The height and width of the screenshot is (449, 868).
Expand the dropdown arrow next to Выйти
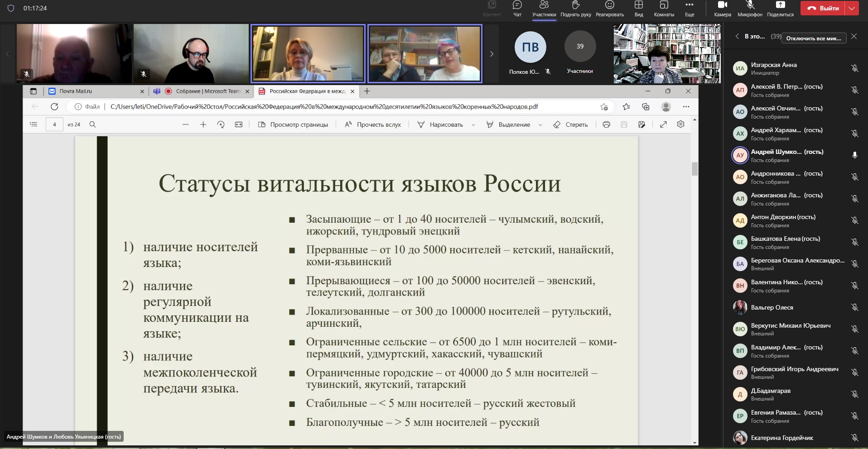(853, 8)
